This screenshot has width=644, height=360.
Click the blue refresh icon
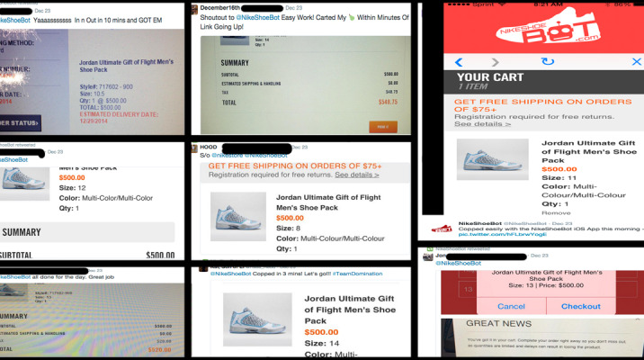(548, 61)
